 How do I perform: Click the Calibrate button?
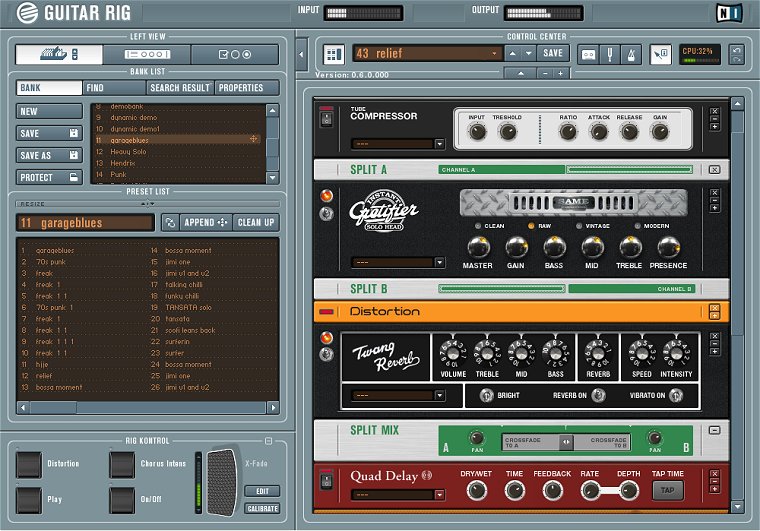[x=261, y=508]
